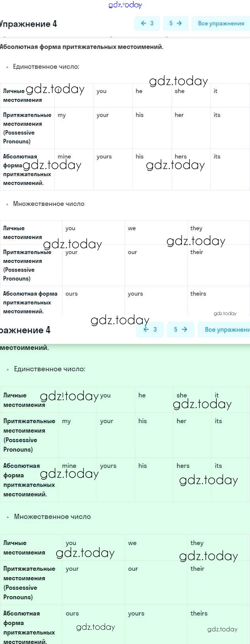The height and width of the screenshot is (644, 250).
Task: Open "Все упражнения" in the lower header
Action: 227,329
